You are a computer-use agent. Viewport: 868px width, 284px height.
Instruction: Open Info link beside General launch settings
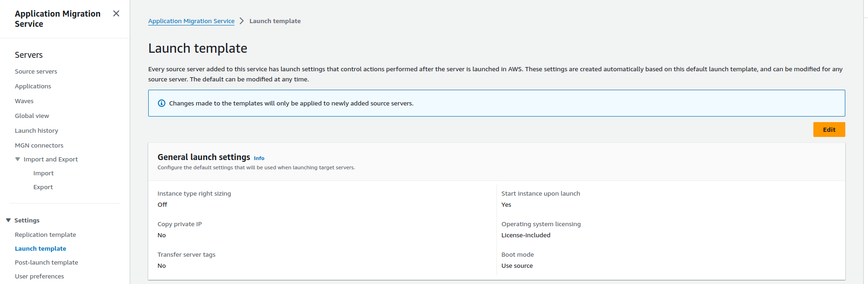coord(259,158)
